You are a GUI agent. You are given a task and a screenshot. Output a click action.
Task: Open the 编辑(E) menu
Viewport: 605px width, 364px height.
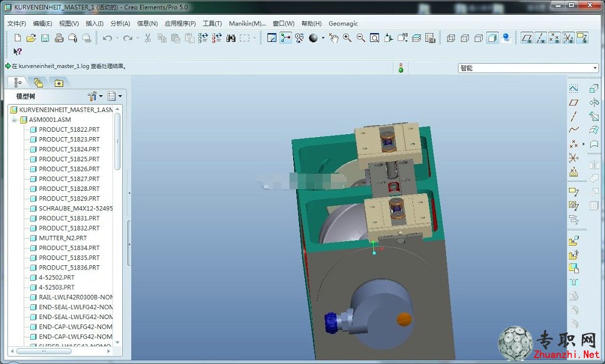click(43, 24)
